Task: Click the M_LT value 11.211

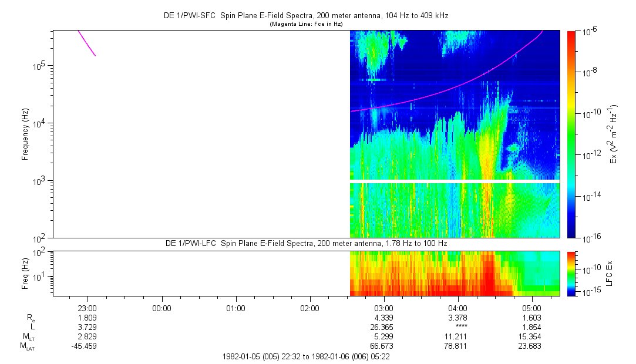Action: click(457, 336)
